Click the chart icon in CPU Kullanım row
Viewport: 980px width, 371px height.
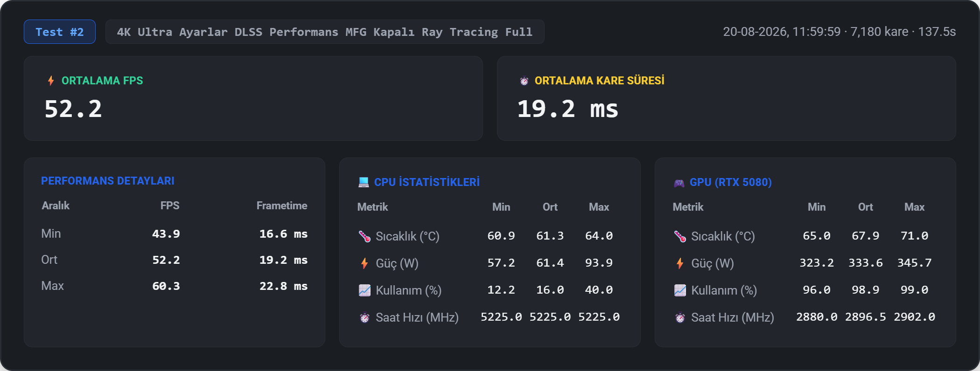364,290
